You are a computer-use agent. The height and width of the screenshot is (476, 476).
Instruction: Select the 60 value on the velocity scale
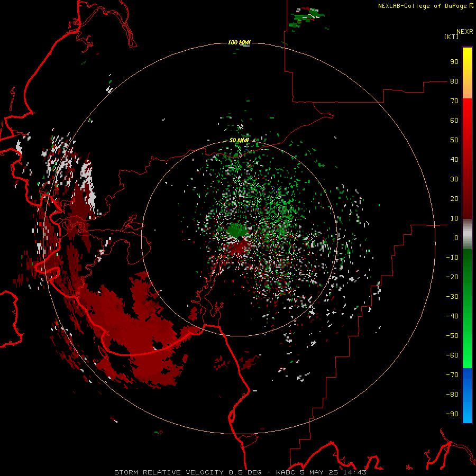[x=454, y=121]
